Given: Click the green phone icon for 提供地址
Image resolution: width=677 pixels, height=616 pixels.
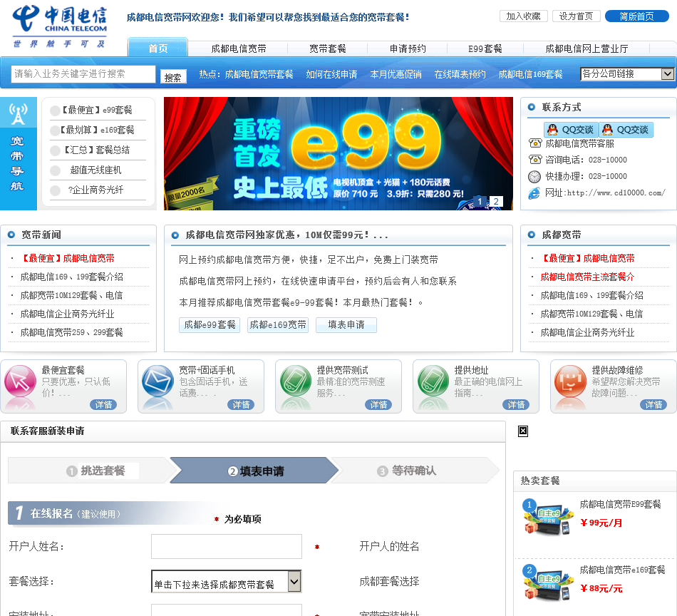Looking at the screenshot, I should tap(433, 381).
